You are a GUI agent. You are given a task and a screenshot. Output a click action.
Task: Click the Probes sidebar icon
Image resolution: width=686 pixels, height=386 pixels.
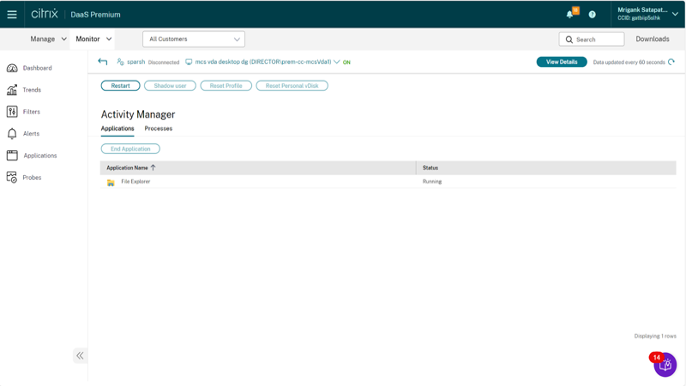pos(12,177)
